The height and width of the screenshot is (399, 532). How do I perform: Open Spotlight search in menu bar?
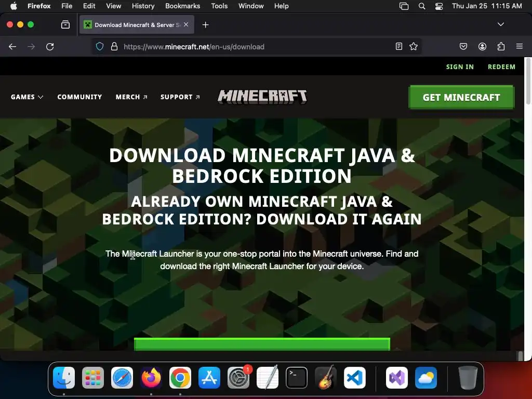pos(422,6)
